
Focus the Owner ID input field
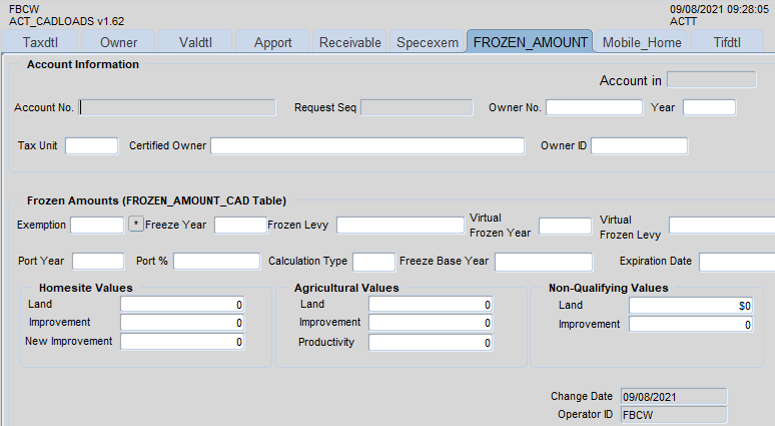pyautogui.click(x=639, y=146)
